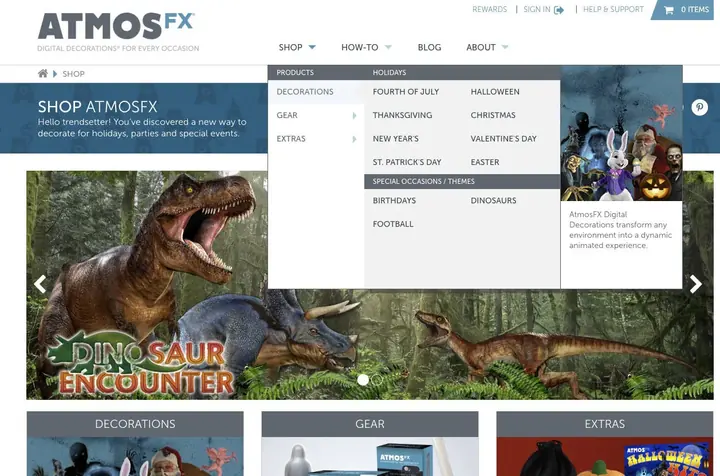Select Halloween from holidays menu
720x476 pixels.
coord(495,92)
